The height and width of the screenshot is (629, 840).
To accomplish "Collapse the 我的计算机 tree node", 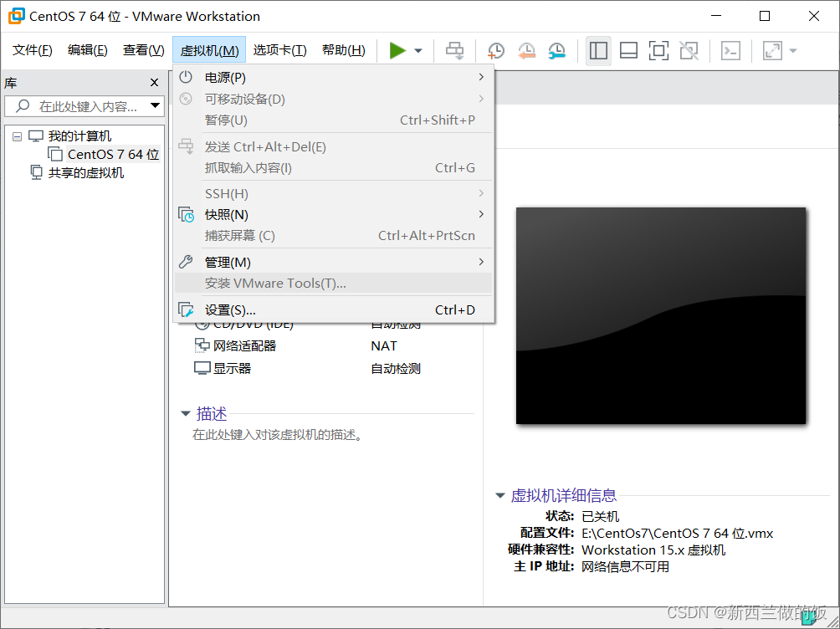I will coord(17,136).
